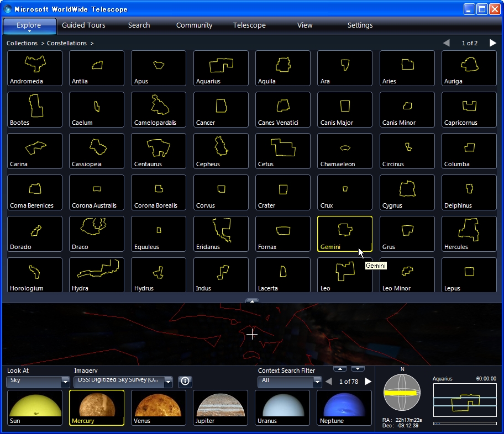Image resolution: width=504 pixels, height=434 pixels.
Task: Select the Venus planet thumbnail
Action: (159, 407)
